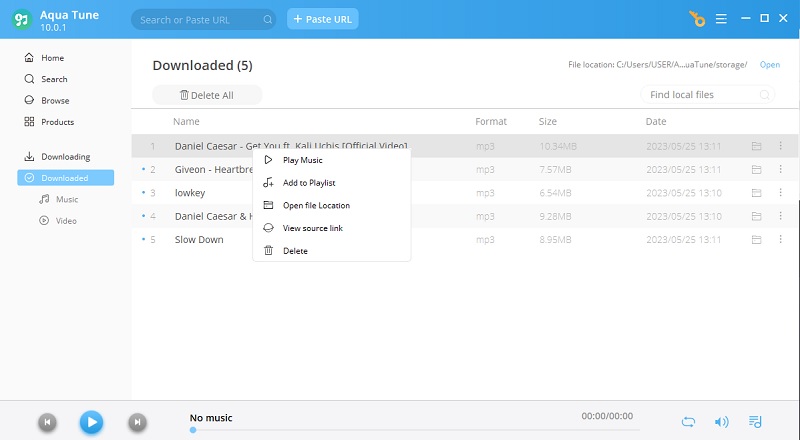Choose Add to Playlist menu entry
The width and height of the screenshot is (800, 440).
[x=308, y=183]
